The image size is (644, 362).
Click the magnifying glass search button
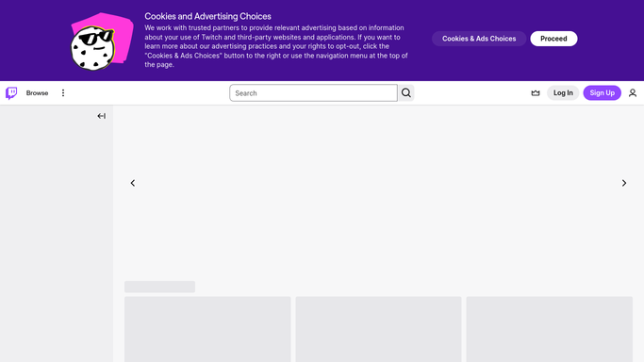pyautogui.click(x=406, y=93)
